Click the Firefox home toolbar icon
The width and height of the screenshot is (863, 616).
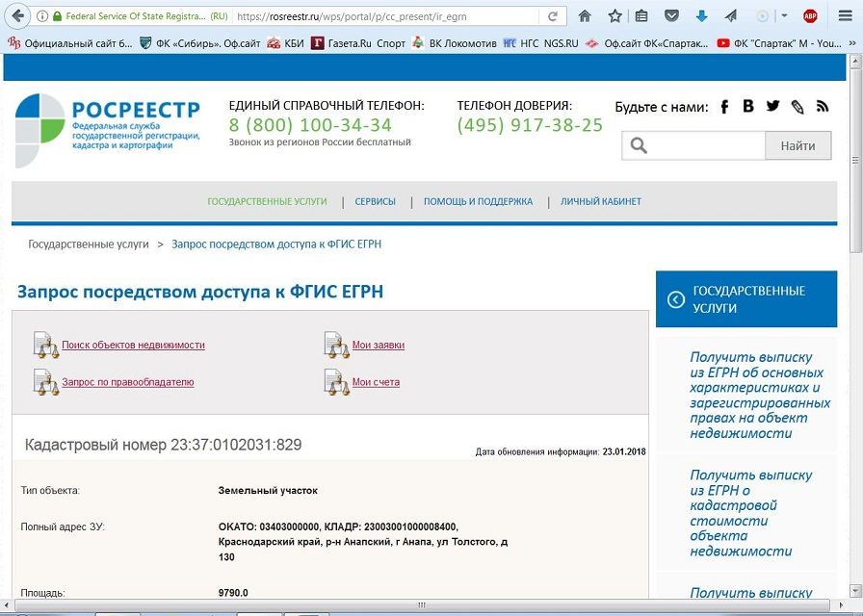point(585,16)
